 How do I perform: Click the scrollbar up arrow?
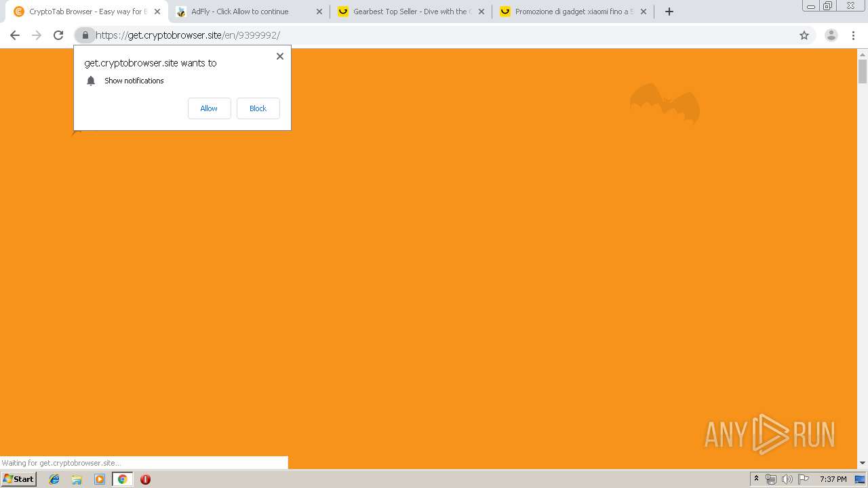click(863, 54)
